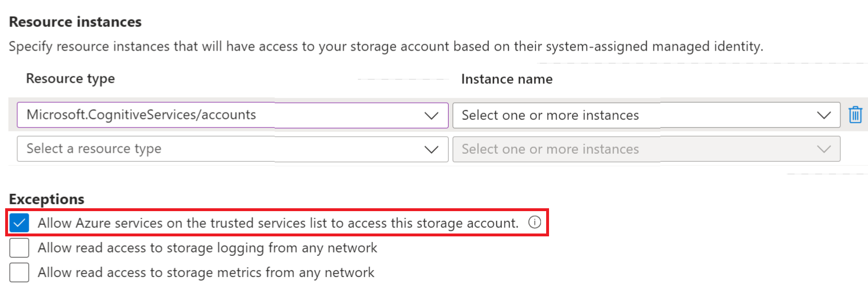Click the chevron on "Select a resource type"

pos(431,149)
